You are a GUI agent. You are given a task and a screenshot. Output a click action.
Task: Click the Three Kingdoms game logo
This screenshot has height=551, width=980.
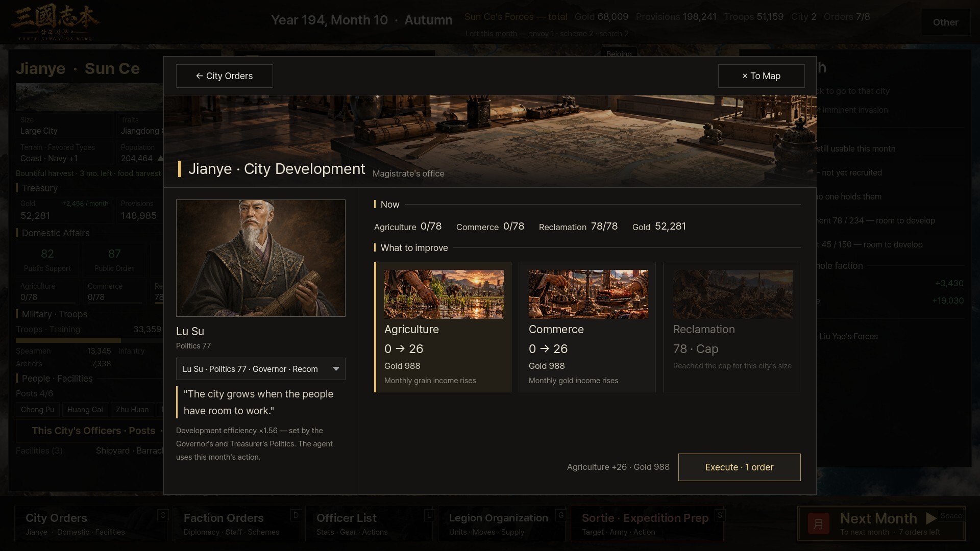55,22
